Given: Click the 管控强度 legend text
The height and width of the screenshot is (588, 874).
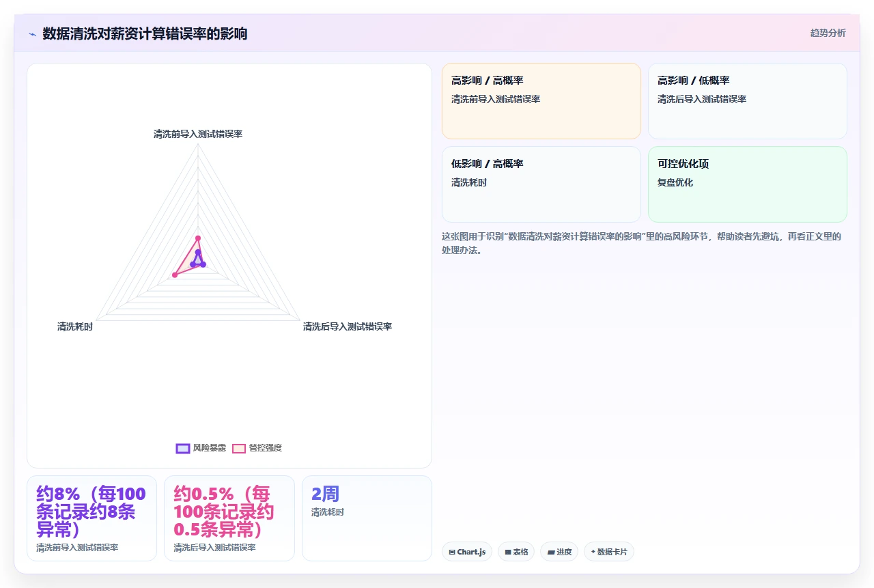Looking at the screenshot, I should 266,448.
